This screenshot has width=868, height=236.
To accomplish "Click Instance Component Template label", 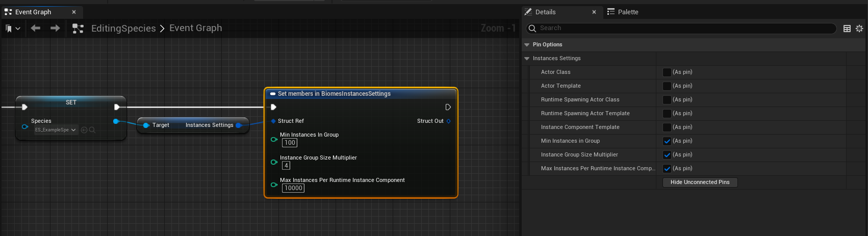I will point(580,127).
